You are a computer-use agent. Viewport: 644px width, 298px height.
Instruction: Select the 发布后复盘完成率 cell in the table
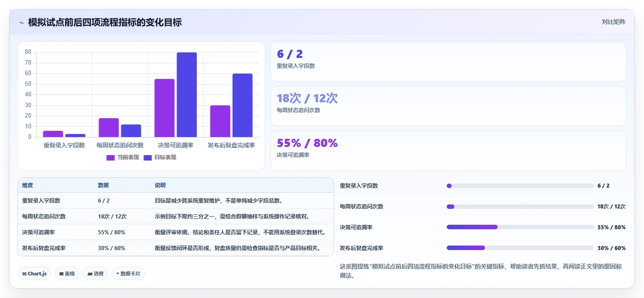(x=44, y=248)
